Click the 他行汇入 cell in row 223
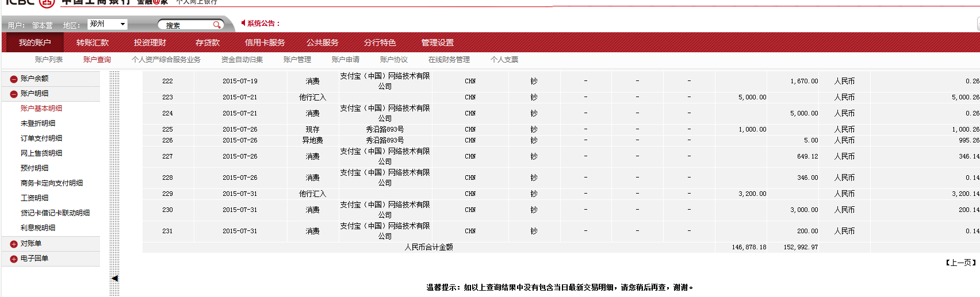 point(312,97)
